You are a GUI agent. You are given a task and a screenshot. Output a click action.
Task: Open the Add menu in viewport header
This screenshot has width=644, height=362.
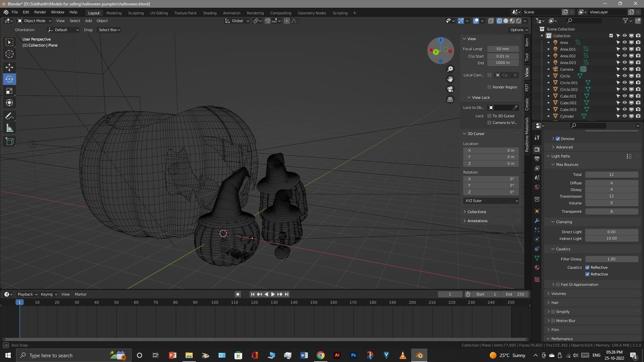click(88, 21)
